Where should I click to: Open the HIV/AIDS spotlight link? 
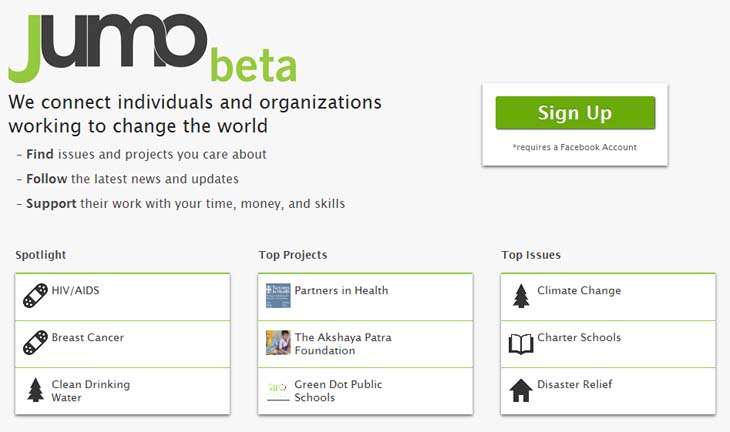(75, 290)
